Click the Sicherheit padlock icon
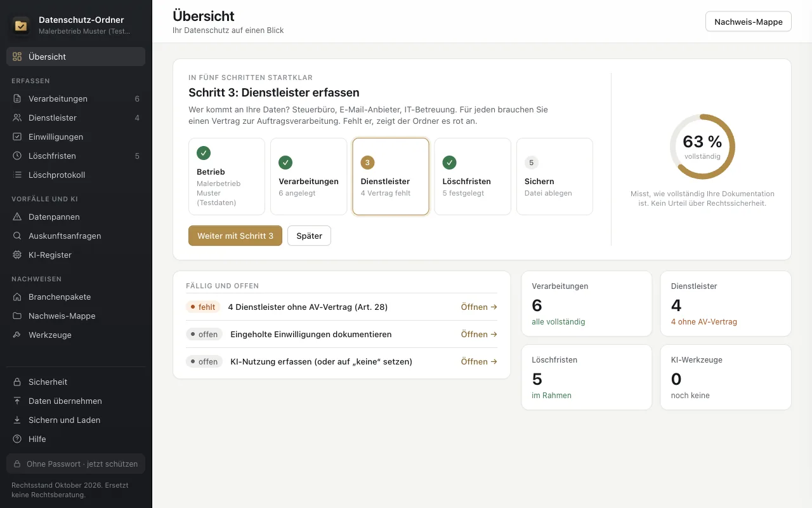The height and width of the screenshot is (508, 812). point(17,382)
